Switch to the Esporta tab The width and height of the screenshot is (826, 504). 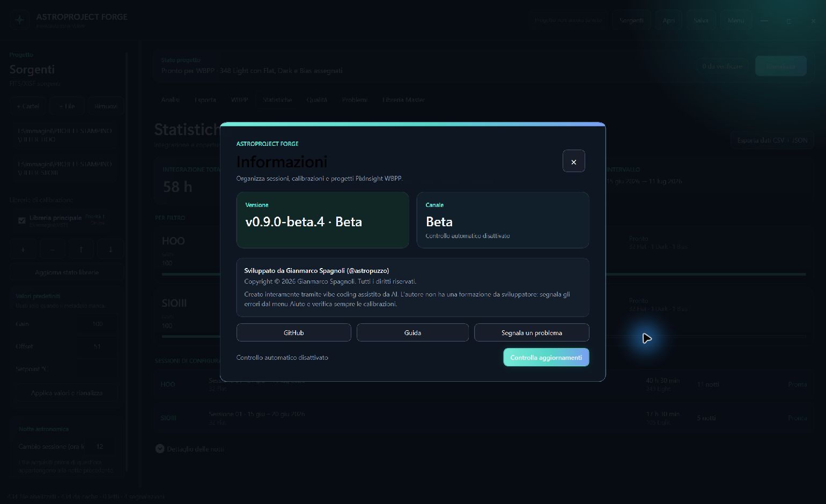(x=205, y=100)
